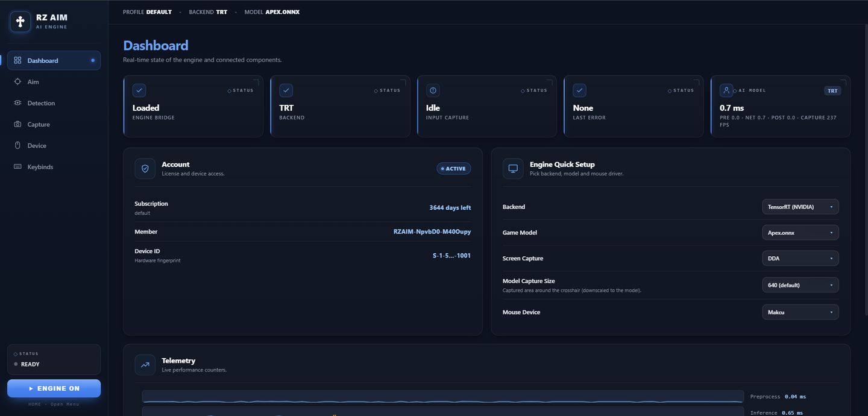Click the Aim crosshair icon in sidebar
The width and height of the screenshot is (868, 416).
tap(17, 81)
